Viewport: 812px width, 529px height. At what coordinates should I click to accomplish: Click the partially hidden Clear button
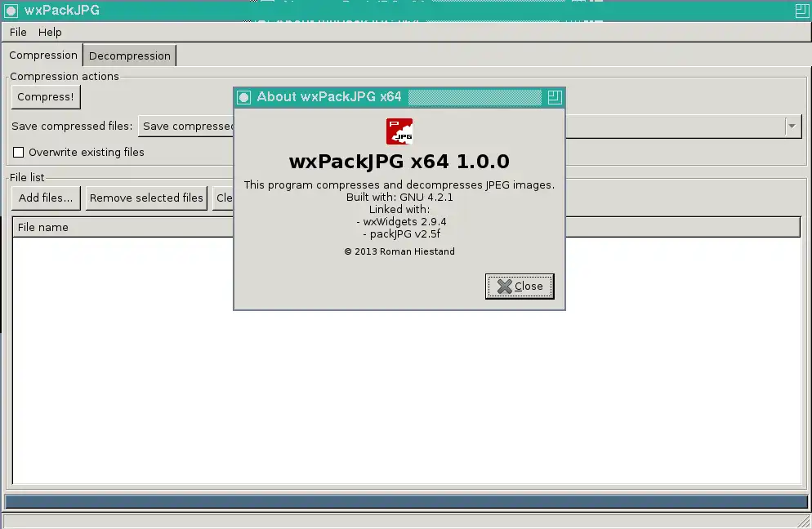[x=224, y=198]
